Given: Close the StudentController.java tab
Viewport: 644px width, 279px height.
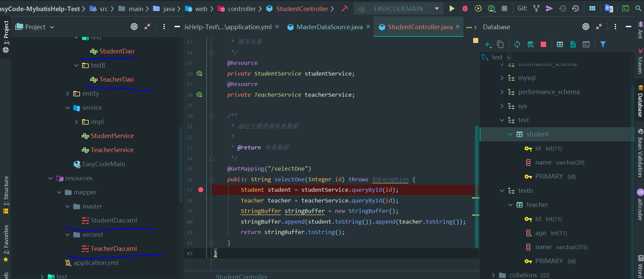Looking at the screenshot, I should [458, 27].
